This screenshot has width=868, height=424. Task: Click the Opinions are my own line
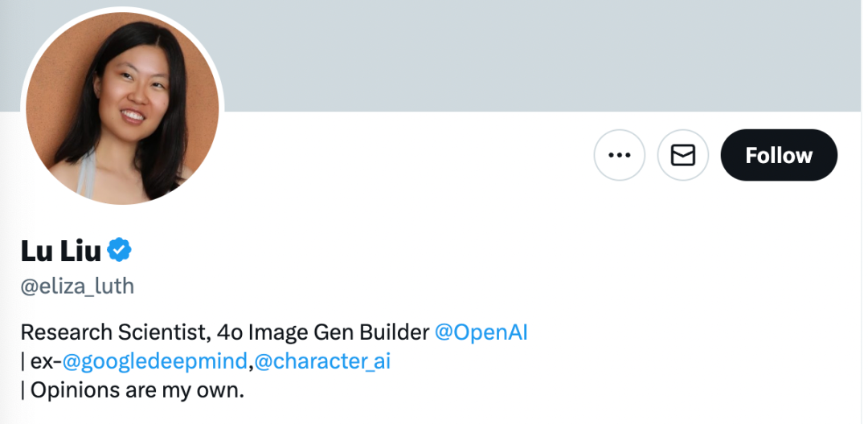(132, 391)
